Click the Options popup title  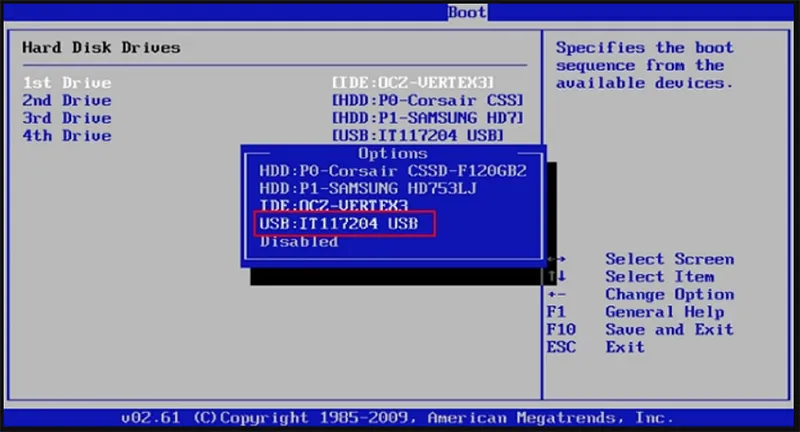click(392, 154)
